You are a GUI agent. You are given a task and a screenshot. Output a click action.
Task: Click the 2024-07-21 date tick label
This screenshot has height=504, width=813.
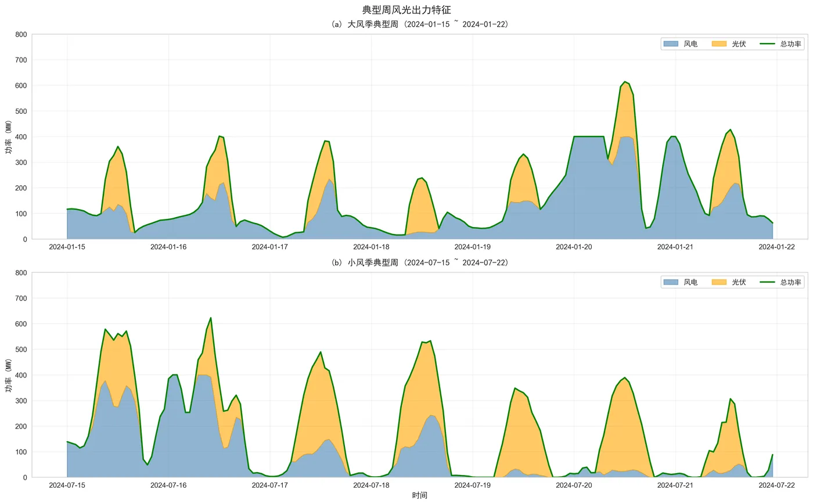pyautogui.click(x=675, y=485)
